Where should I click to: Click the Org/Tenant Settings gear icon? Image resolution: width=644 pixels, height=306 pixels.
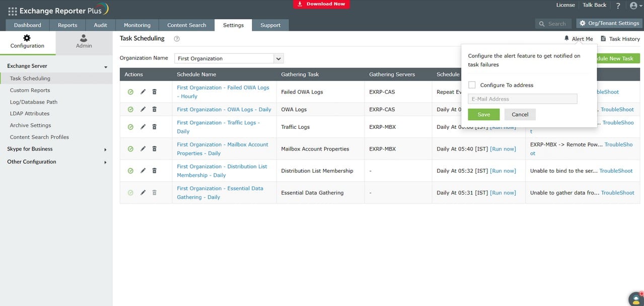coord(583,23)
